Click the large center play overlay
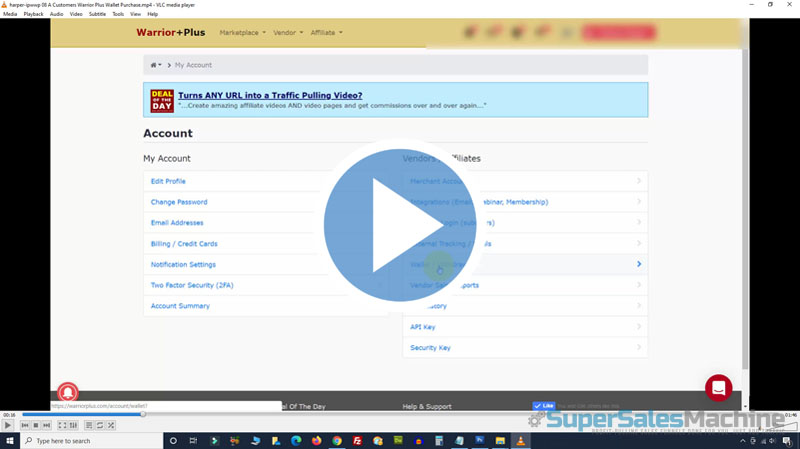Viewport: 800px width, 449px height. click(x=400, y=225)
